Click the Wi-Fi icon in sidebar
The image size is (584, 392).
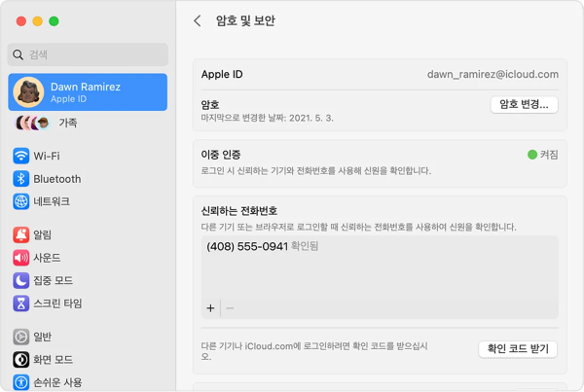tap(21, 156)
